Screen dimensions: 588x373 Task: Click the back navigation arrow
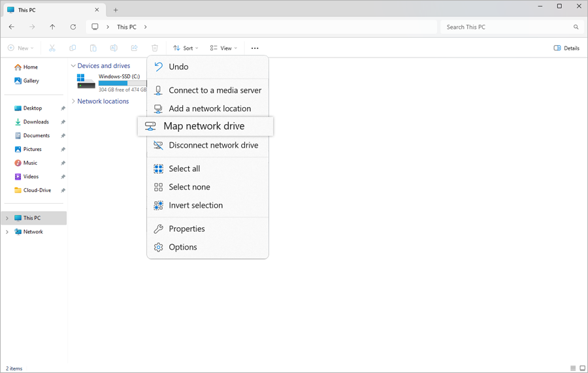tap(12, 27)
